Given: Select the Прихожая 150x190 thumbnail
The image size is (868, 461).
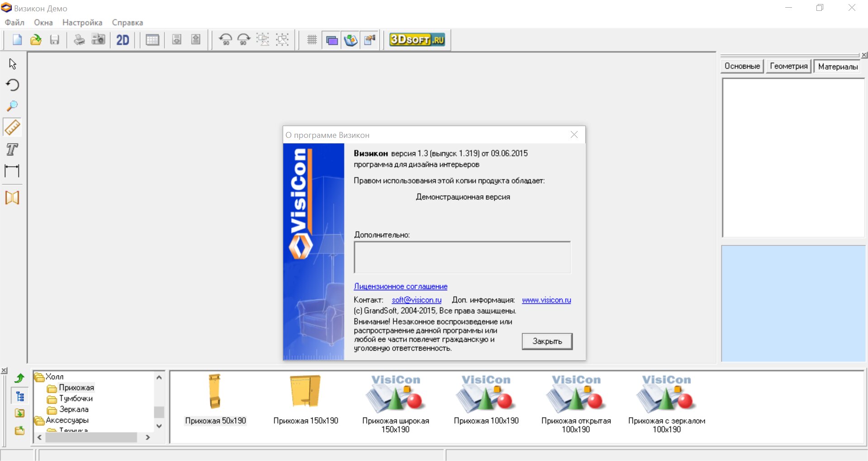Looking at the screenshot, I should pyautogui.click(x=306, y=400).
